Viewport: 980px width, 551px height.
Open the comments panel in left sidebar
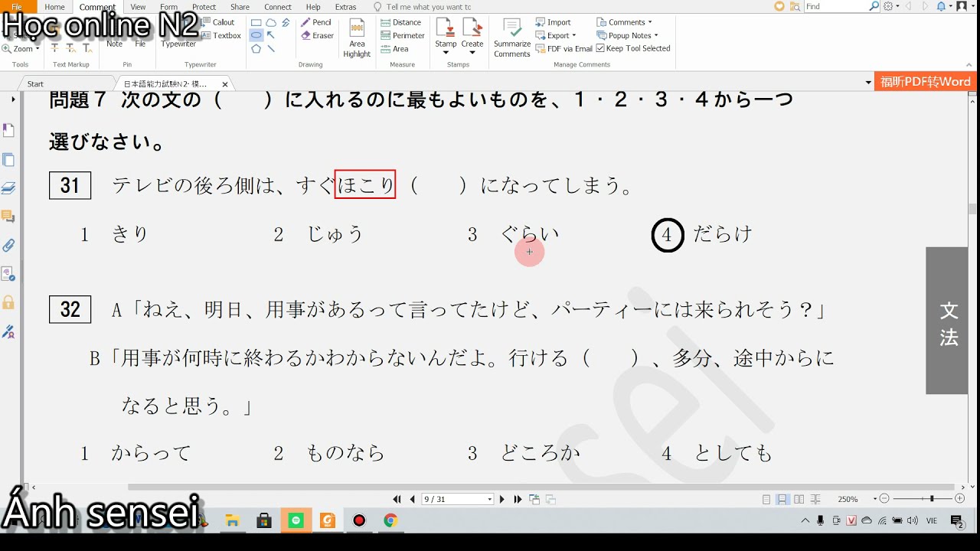(x=8, y=217)
